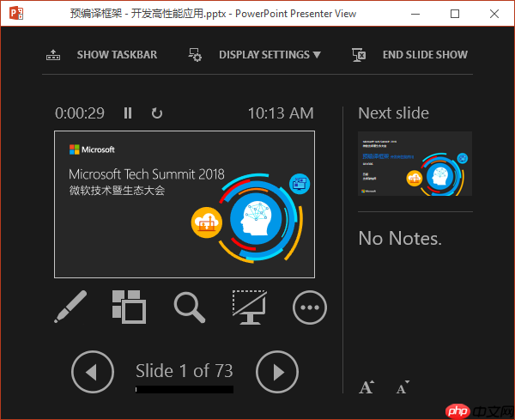The width and height of the screenshot is (515, 420).
Task: Open More slide show options menu
Action: tap(310, 307)
